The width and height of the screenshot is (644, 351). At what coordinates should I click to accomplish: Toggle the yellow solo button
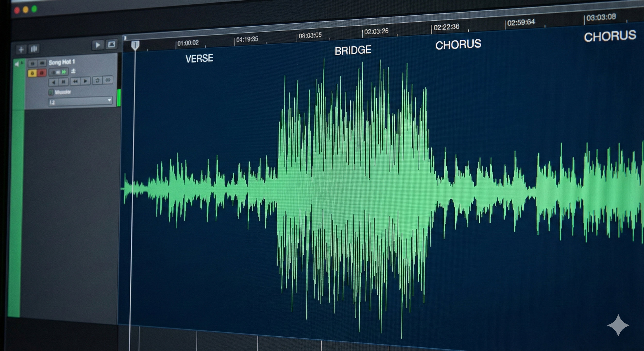tap(32, 73)
